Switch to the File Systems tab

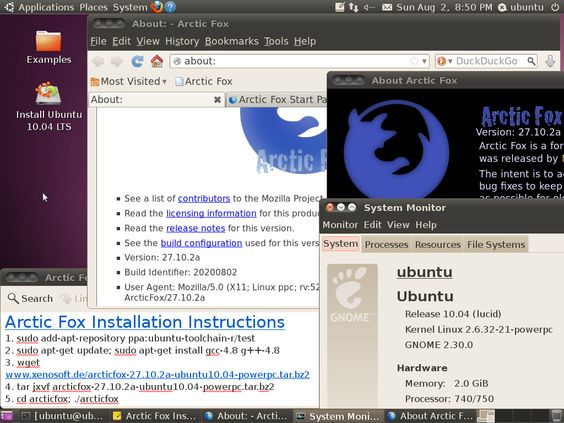coord(496,245)
